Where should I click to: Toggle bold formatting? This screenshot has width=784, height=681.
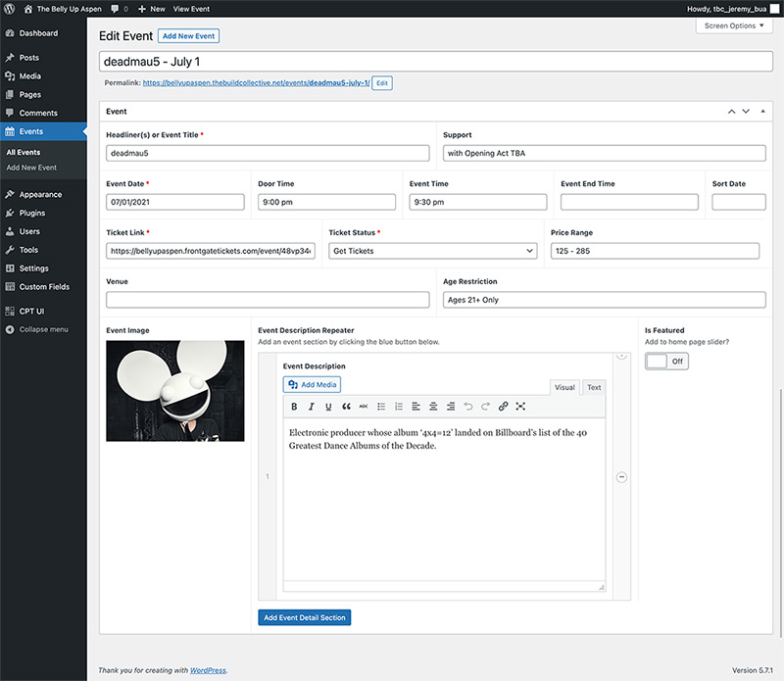[x=294, y=407]
